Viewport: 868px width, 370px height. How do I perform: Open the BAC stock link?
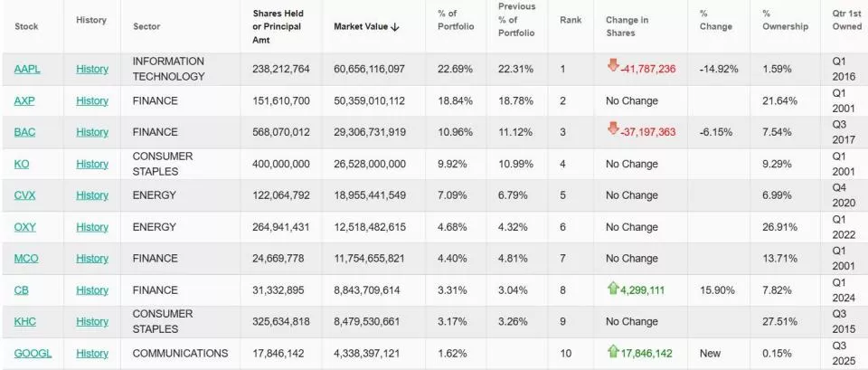click(x=24, y=132)
